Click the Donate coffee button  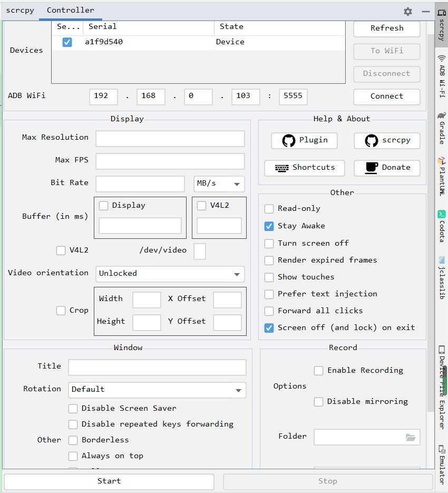[x=387, y=168]
